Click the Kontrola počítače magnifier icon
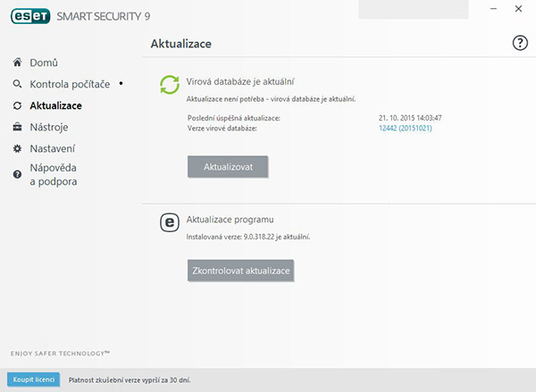The image size is (536, 392). coord(17,84)
